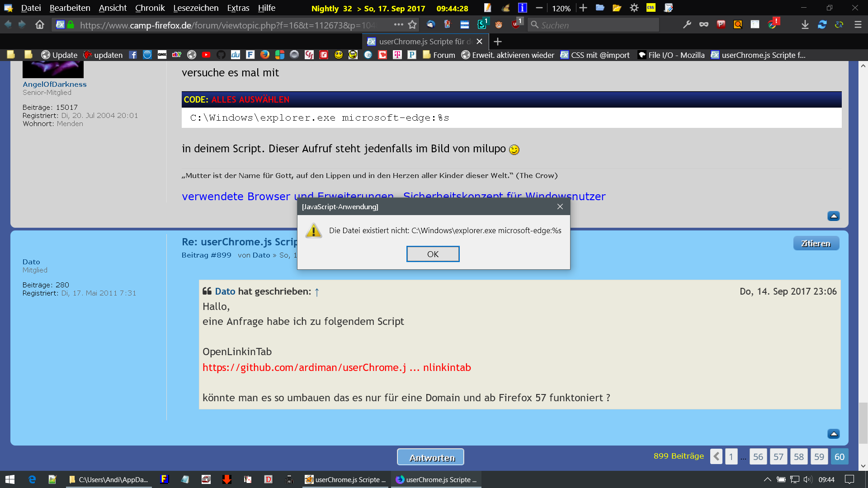Open the Forum bookmarks folder
This screenshot has width=868, height=488.
pyautogui.click(x=439, y=55)
